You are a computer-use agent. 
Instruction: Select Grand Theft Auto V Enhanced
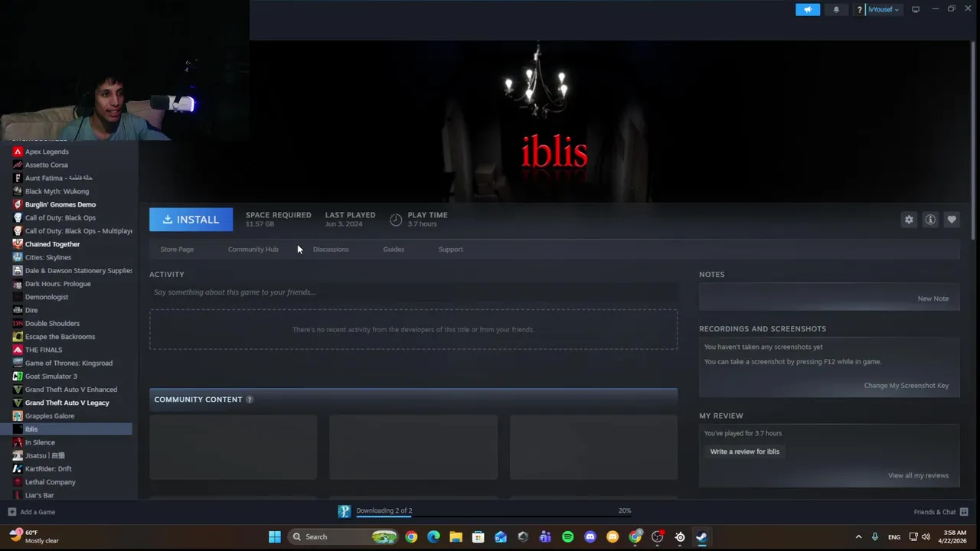pos(72,390)
